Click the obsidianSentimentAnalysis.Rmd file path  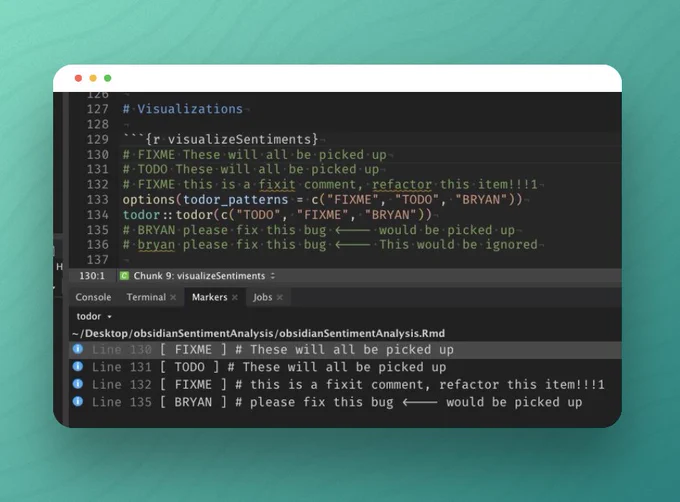pos(258,333)
